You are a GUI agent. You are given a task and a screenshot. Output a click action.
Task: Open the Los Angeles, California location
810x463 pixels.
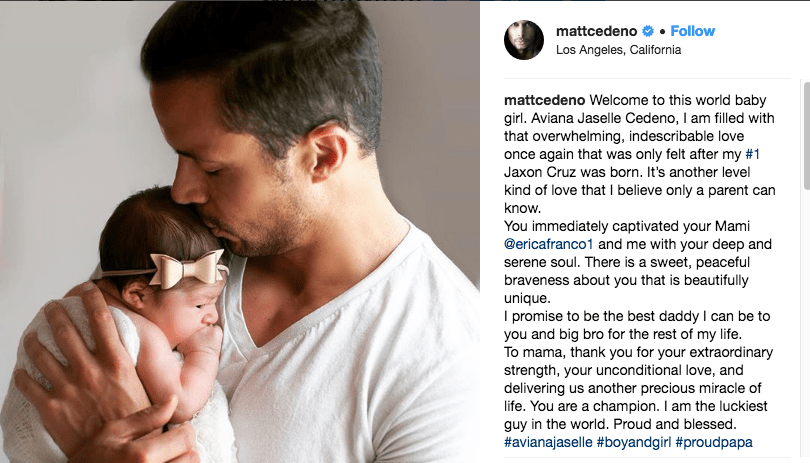pos(618,50)
